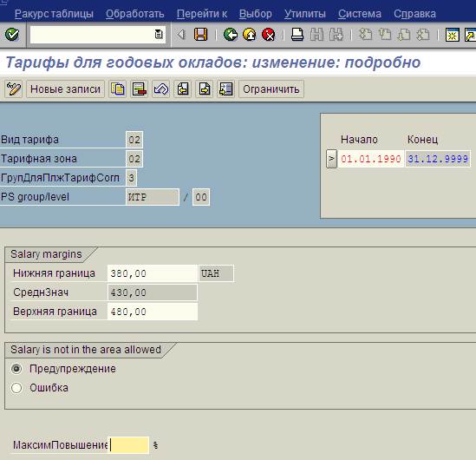This screenshot has height=460, width=476.
Task: Go to the next page icon
Action: (404, 35)
